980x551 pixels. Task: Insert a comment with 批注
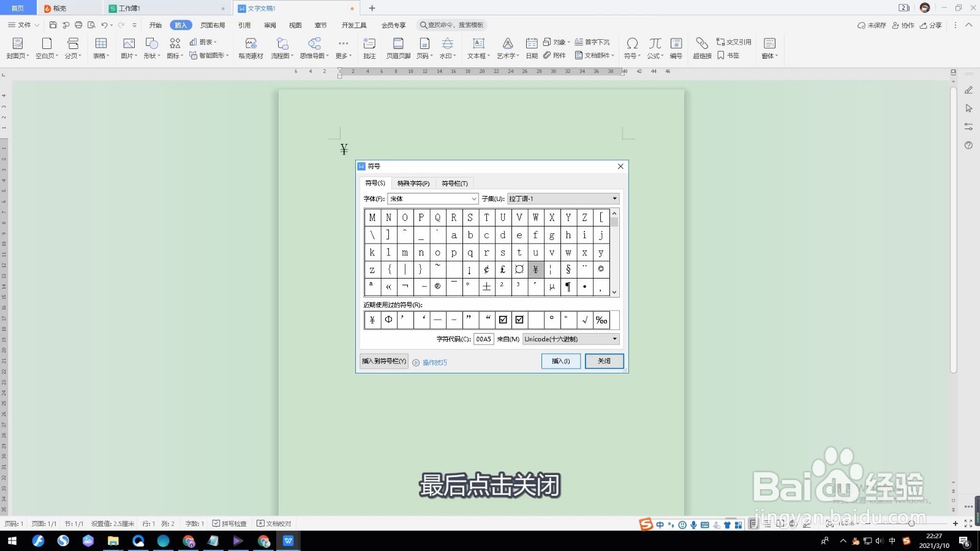[x=369, y=48]
